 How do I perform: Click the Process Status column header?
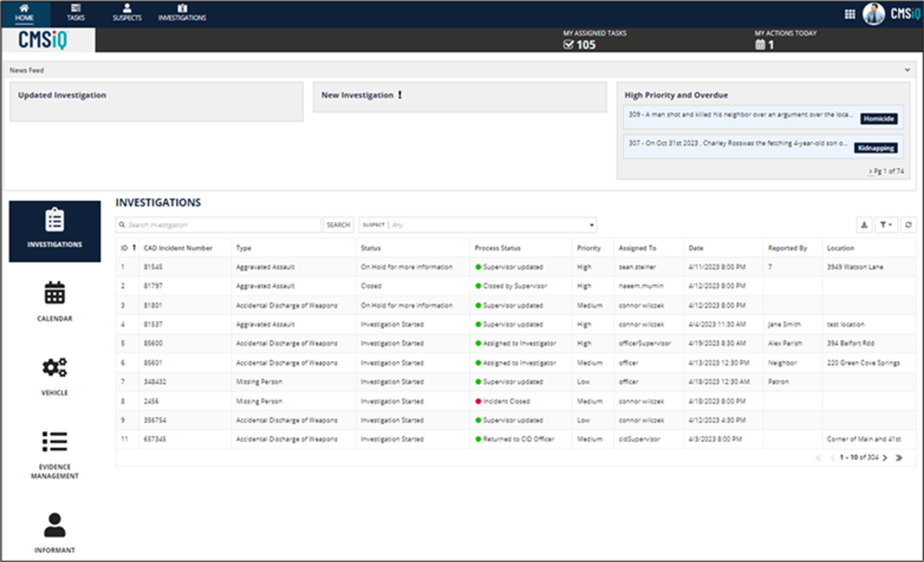coord(498,248)
